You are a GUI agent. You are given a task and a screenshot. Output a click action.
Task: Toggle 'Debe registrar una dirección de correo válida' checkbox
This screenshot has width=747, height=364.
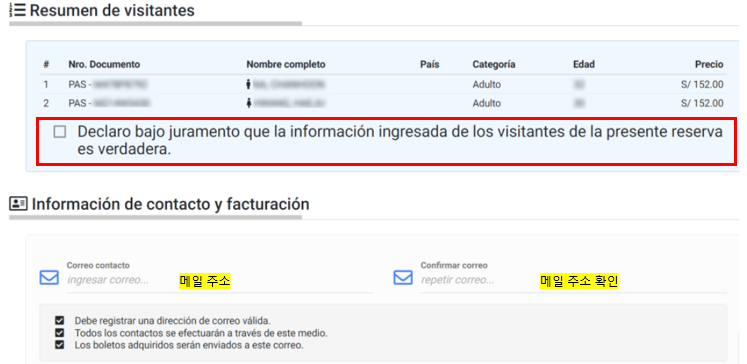coord(60,320)
